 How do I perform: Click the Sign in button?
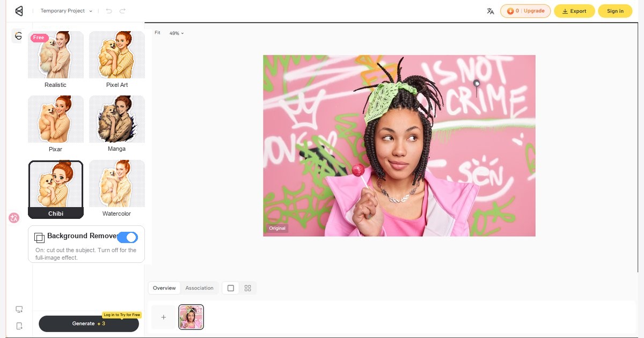(615, 11)
